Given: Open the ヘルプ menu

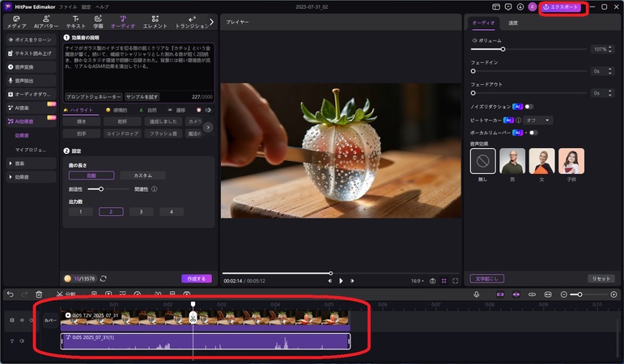Looking at the screenshot, I should (102, 6).
